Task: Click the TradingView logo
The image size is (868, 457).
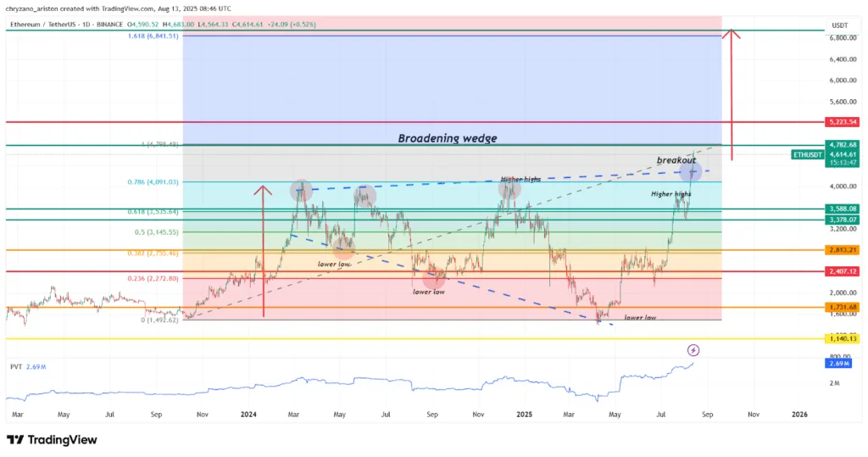Action: [x=51, y=439]
